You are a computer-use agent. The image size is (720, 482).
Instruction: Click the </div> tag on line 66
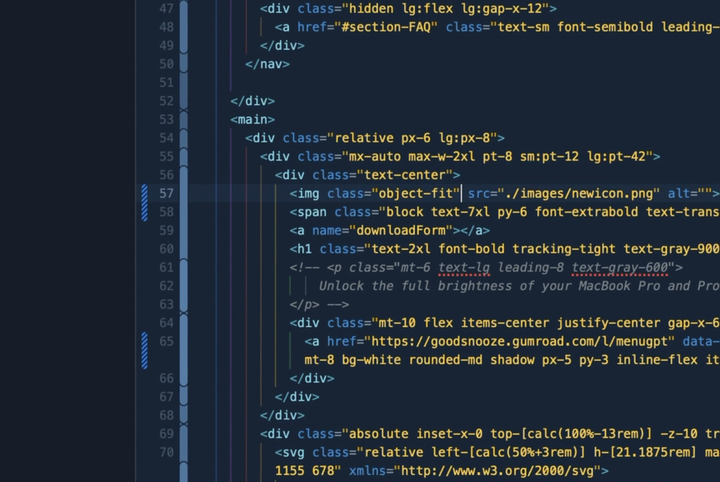point(312,378)
